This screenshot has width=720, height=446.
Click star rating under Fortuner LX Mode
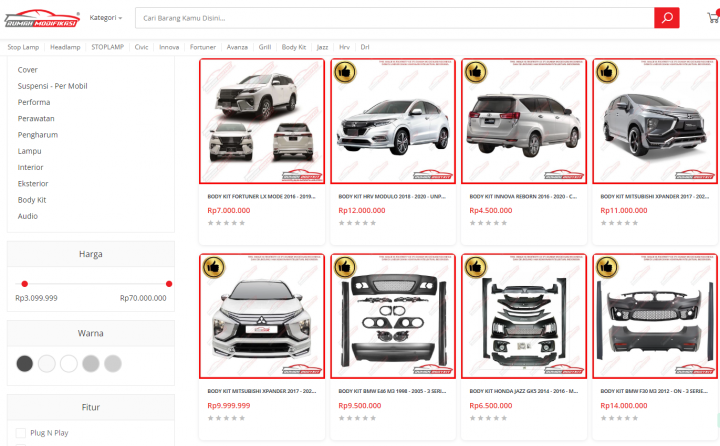(226, 223)
